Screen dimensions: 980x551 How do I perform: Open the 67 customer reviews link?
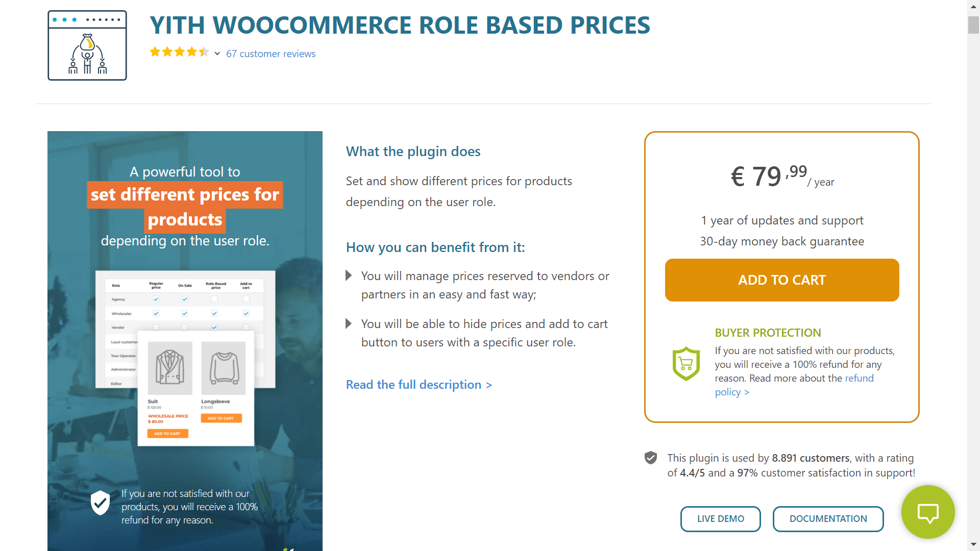pyautogui.click(x=271, y=54)
